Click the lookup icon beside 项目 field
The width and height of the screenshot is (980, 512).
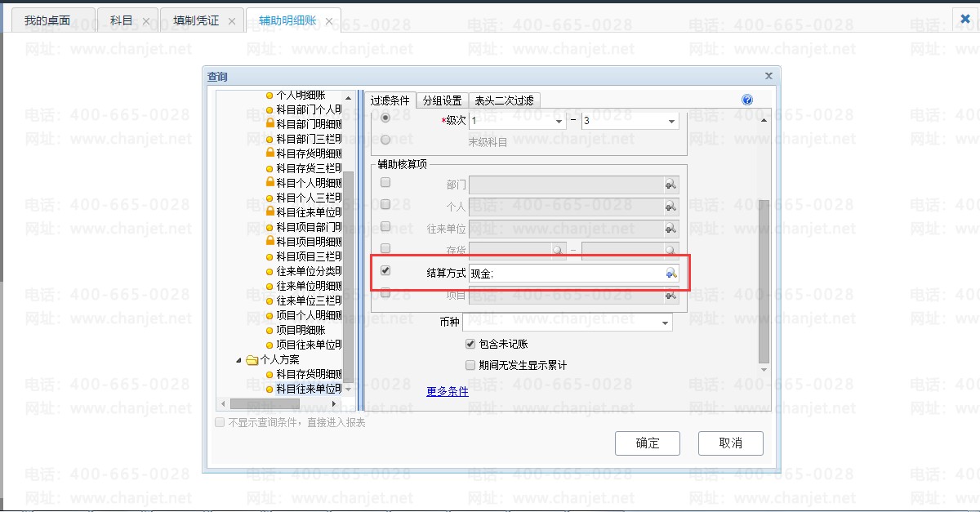click(x=671, y=296)
